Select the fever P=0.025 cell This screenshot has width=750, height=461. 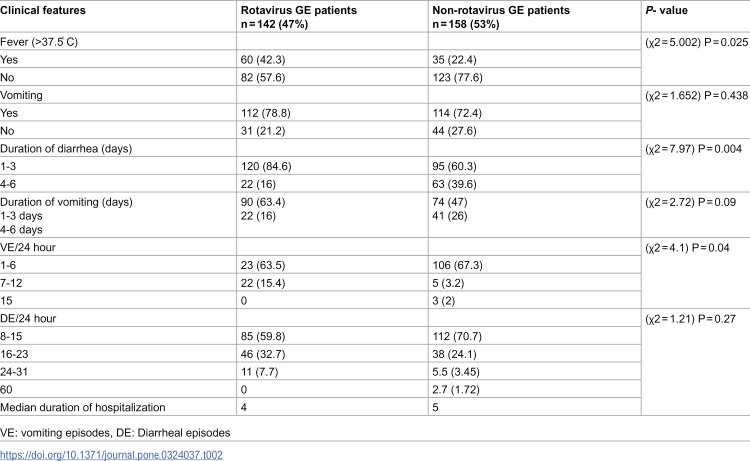[696, 42]
